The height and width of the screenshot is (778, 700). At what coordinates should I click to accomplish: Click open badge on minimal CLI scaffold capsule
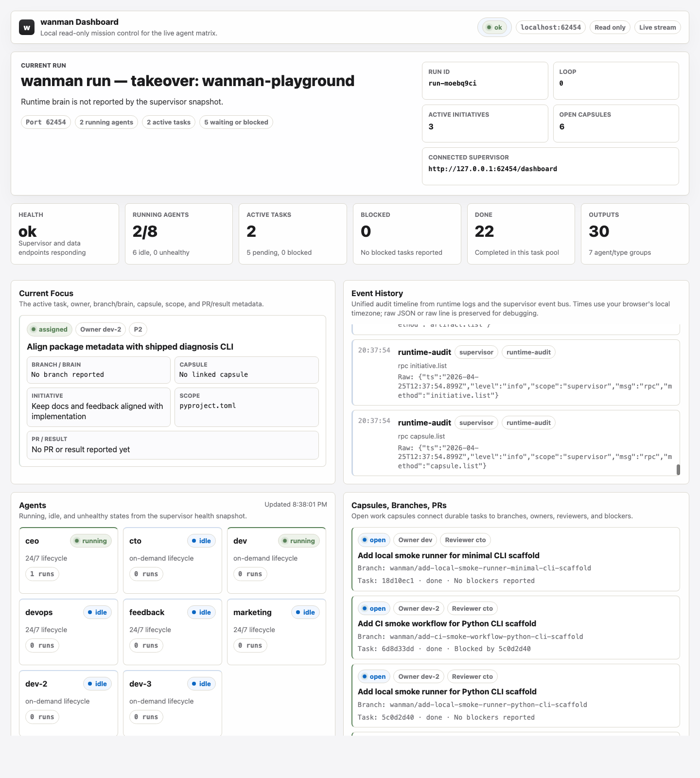[x=374, y=540]
